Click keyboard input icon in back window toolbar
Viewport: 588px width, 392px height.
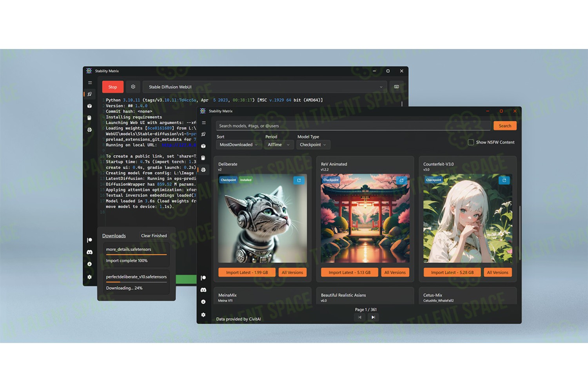point(397,87)
